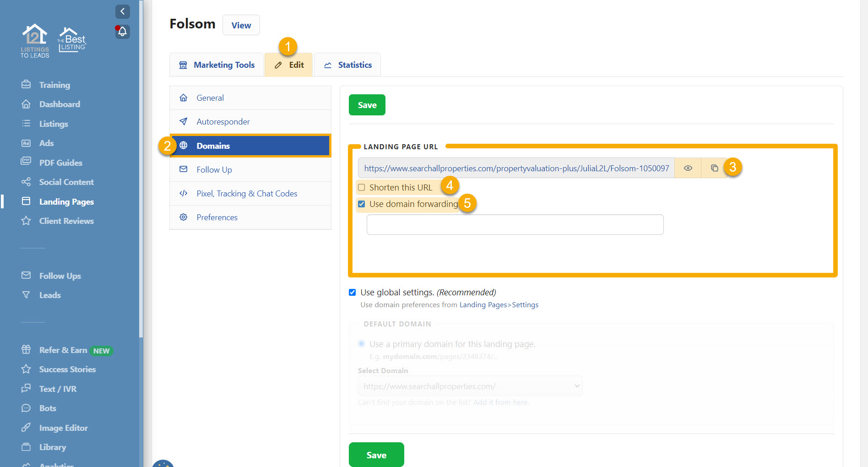Open Social Content from the sidebar
Viewport: 868px width, 467px height.
(x=66, y=182)
